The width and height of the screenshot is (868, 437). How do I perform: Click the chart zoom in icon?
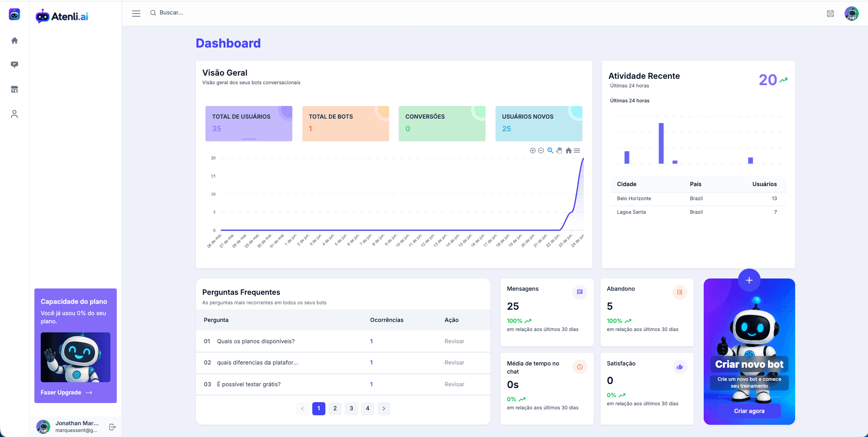pyautogui.click(x=533, y=151)
